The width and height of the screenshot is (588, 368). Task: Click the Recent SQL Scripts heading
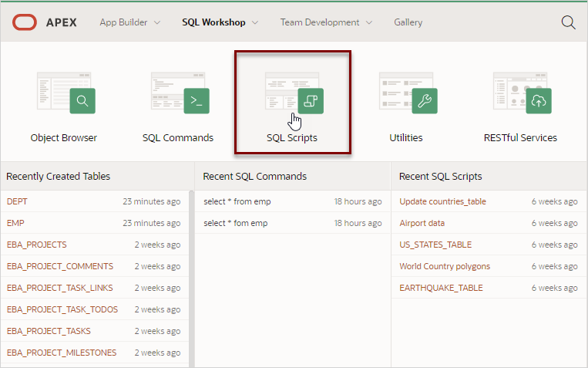[x=440, y=176]
